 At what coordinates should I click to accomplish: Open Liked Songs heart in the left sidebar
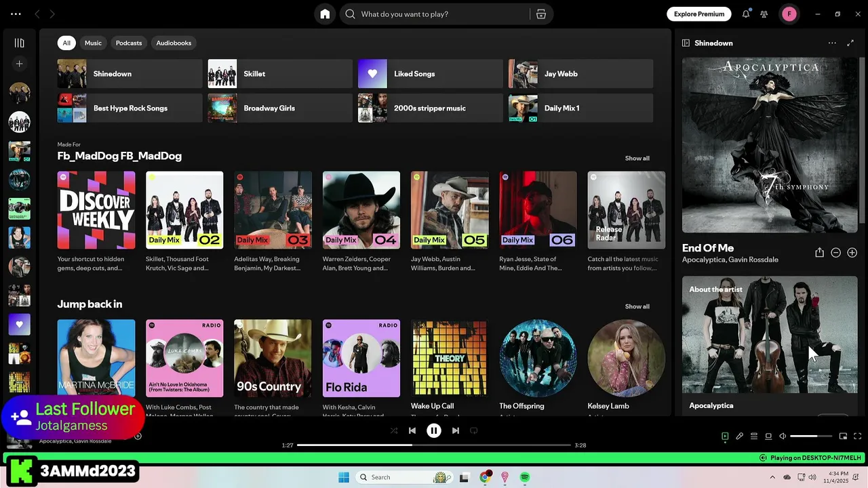point(19,325)
